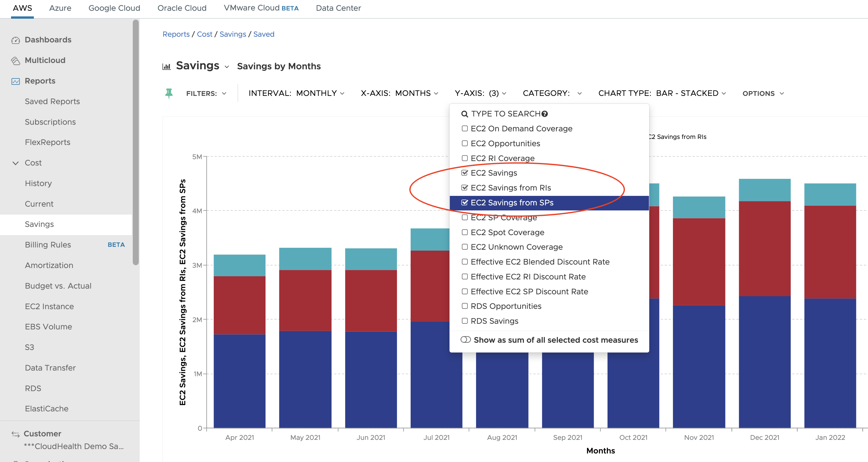868x462 pixels.
Task: Open the Google Cloud tab
Action: [x=114, y=8]
